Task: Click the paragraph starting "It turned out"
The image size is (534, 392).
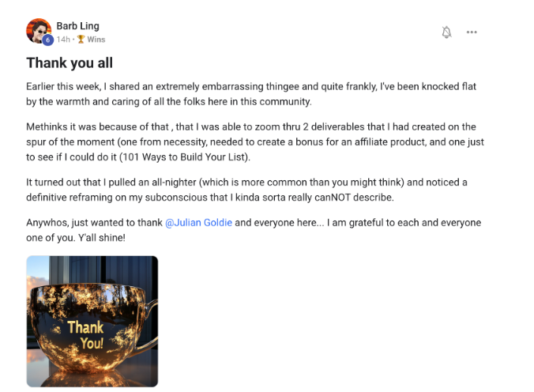Action: point(253,191)
